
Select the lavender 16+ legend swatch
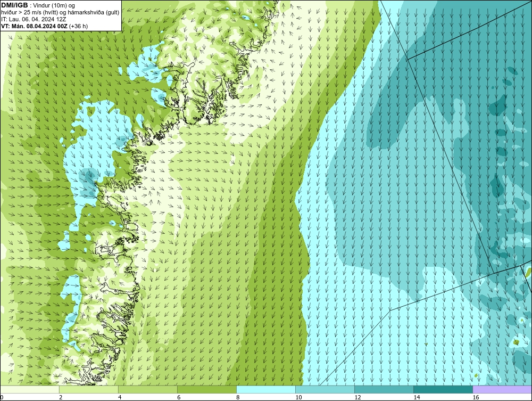point(502,389)
